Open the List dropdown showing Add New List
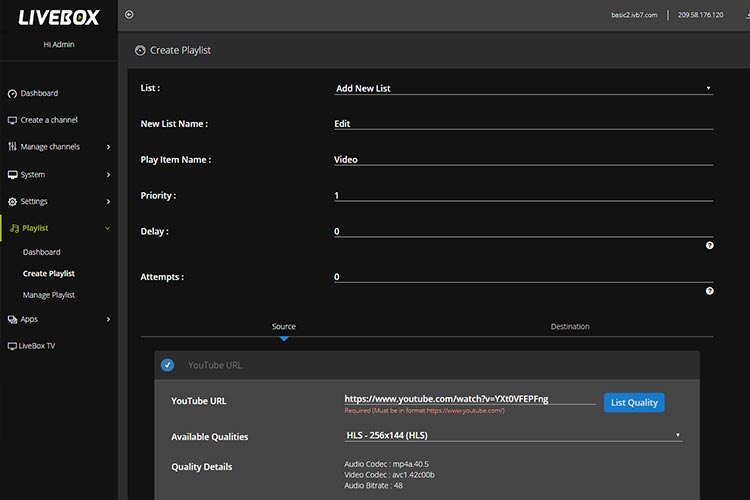The width and height of the screenshot is (750, 500). coord(523,88)
